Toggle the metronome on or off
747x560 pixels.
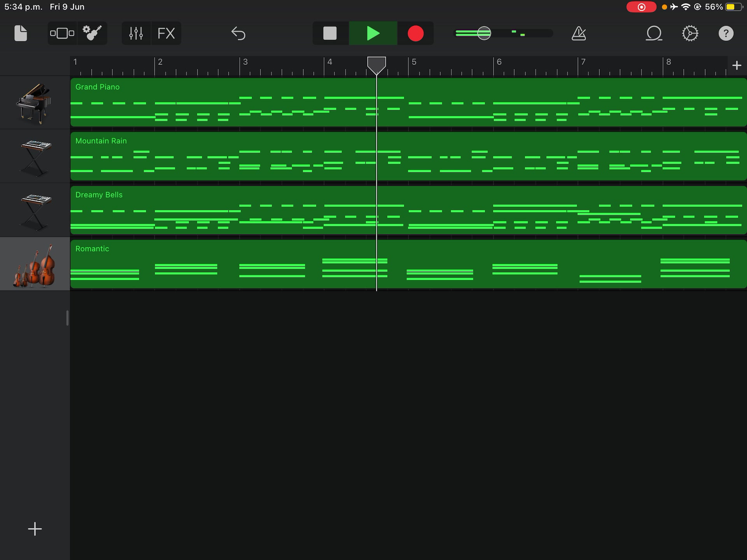579,33
